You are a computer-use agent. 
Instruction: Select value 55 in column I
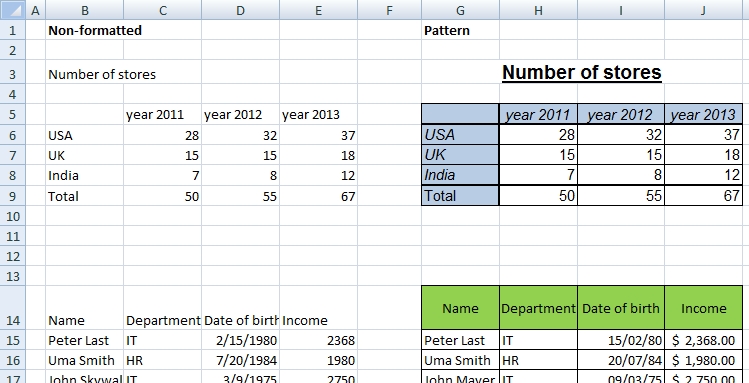pyautogui.click(x=621, y=195)
